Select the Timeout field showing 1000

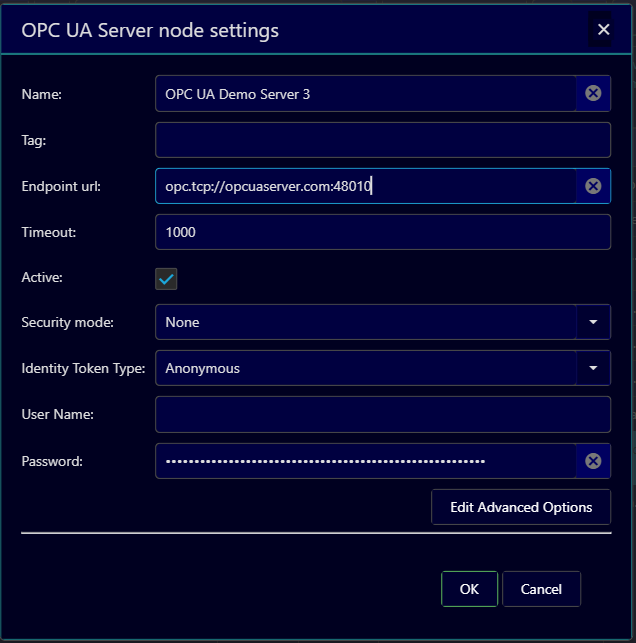pos(382,232)
